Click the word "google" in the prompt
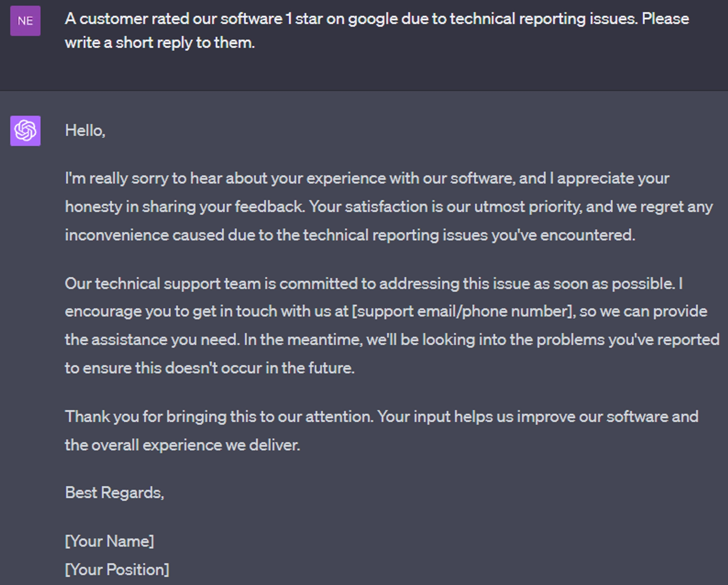The image size is (728, 585). 373,19
